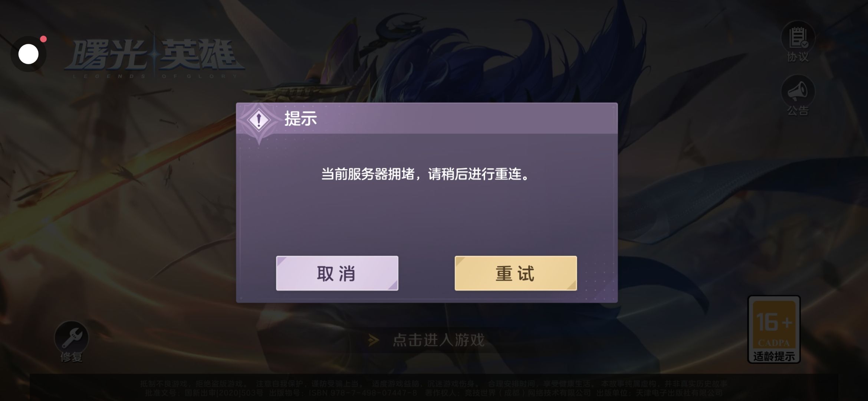Open the 16+ CADPA age rating badge
Screen dimensions: 868x401
click(774, 329)
